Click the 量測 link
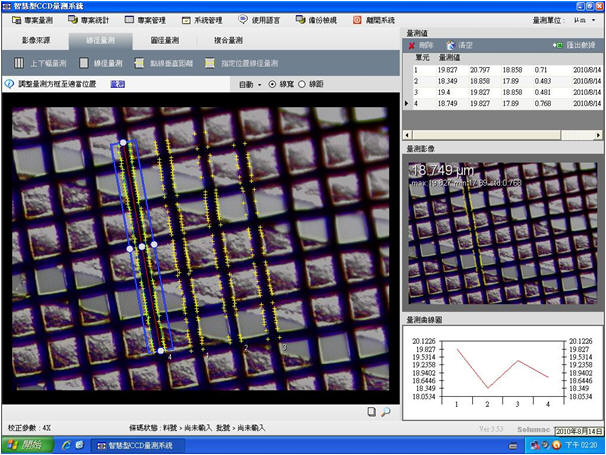This screenshot has height=455, width=606. tap(117, 84)
